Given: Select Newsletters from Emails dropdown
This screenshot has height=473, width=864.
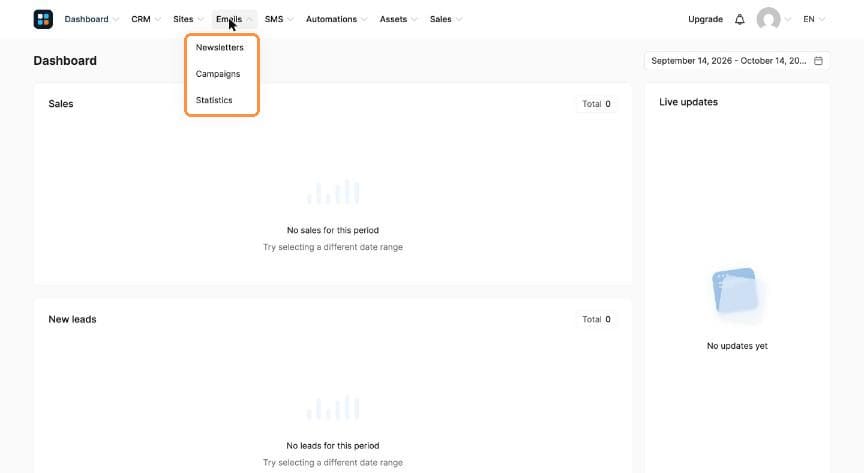Looking at the screenshot, I should pos(219,47).
